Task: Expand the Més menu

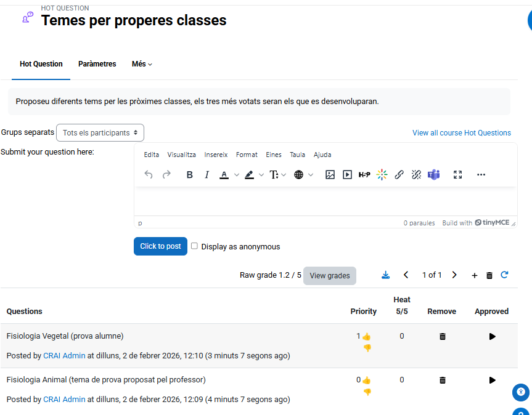Action: [x=142, y=64]
